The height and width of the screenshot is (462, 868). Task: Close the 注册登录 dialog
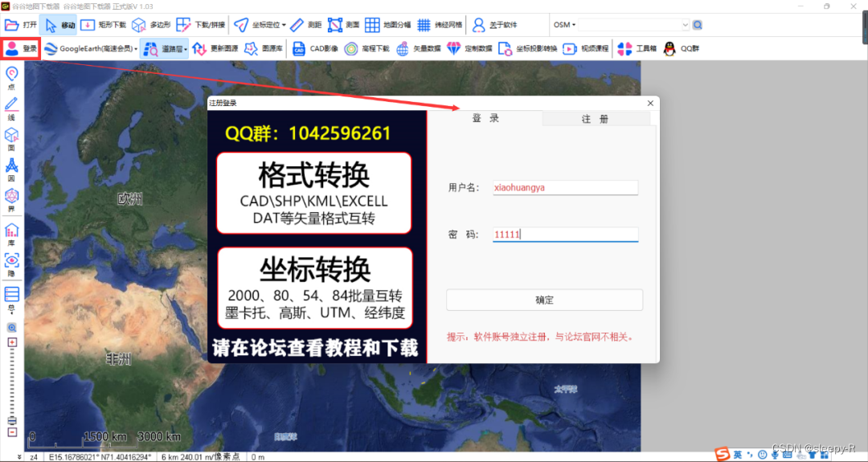(x=650, y=103)
